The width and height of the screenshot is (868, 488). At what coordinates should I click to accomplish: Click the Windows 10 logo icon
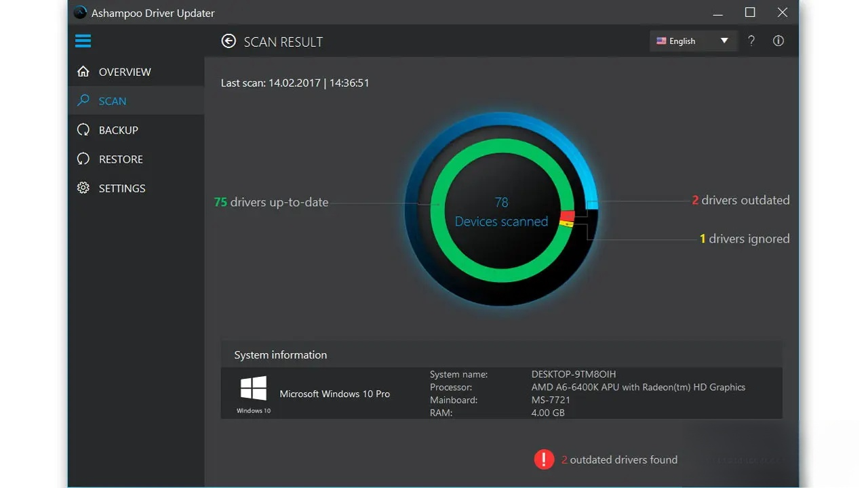click(x=254, y=389)
